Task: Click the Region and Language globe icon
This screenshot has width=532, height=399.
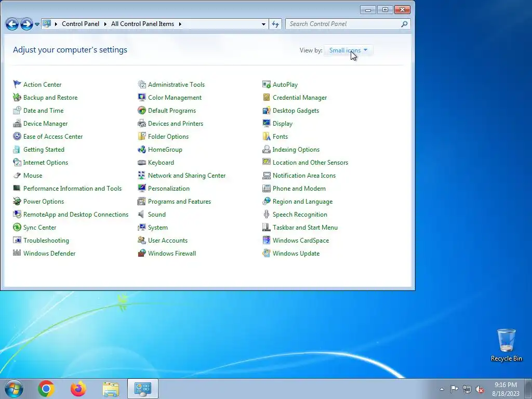Action: pos(267,201)
